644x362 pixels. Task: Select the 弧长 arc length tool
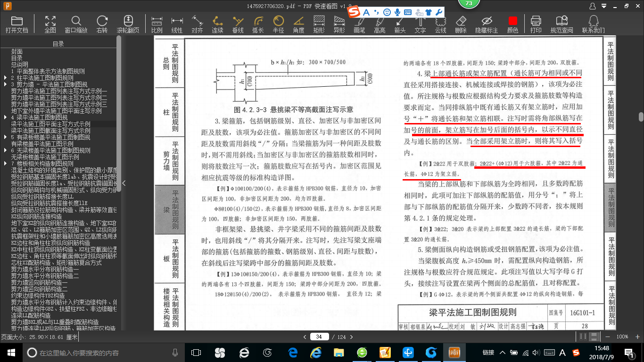coord(258,24)
